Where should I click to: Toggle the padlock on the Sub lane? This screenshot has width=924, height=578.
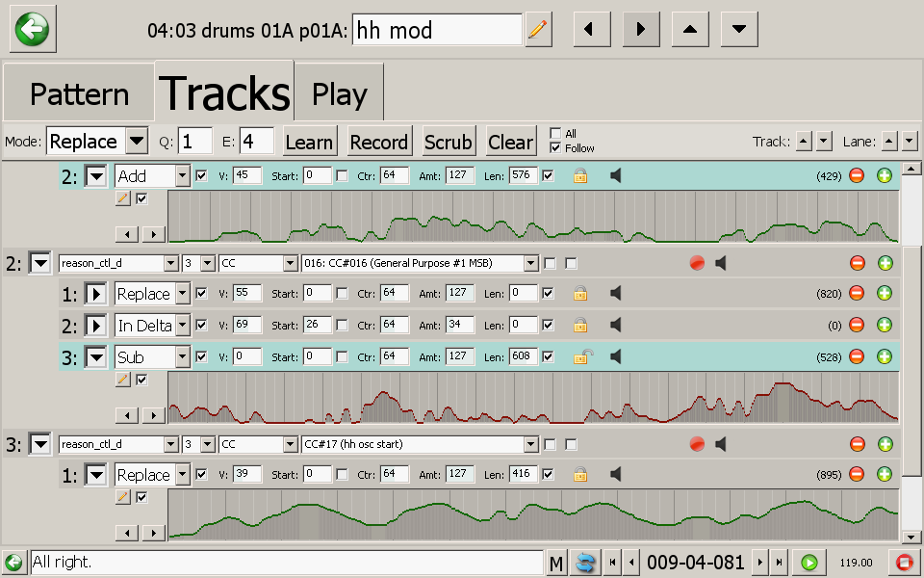pyautogui.click(x=581, y=357)
